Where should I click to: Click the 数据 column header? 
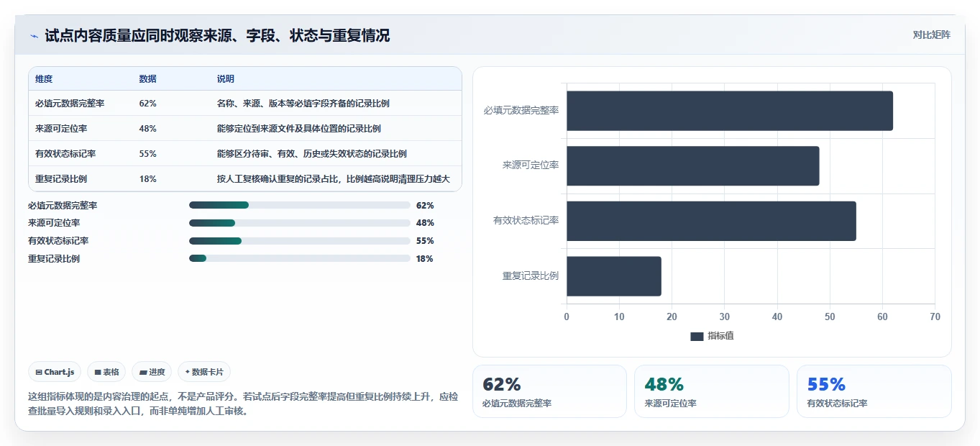[147, 79]
